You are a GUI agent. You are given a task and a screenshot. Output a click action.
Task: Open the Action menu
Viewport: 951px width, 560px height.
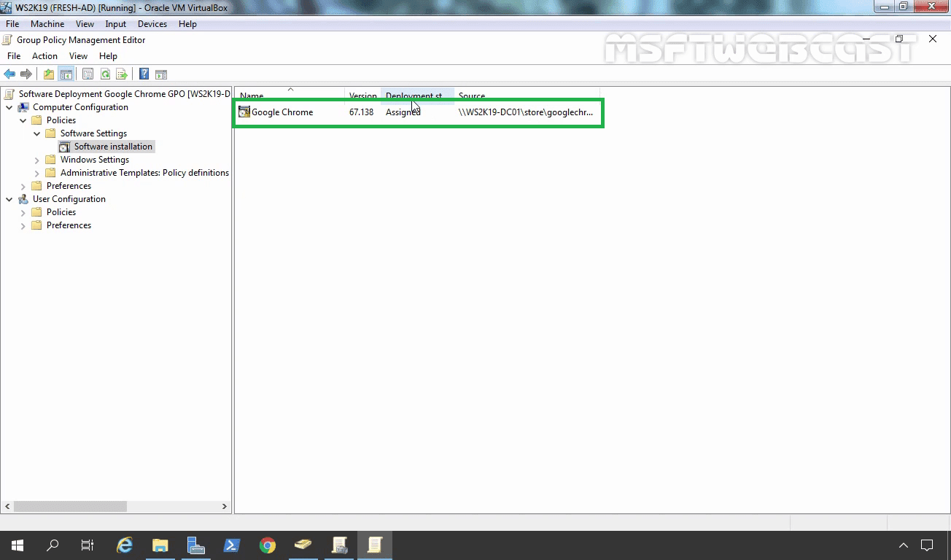44,56
